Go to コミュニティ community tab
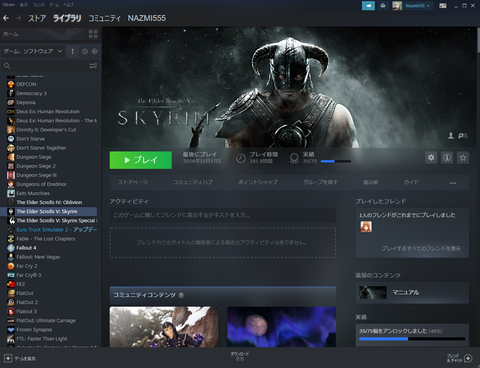This screenshot has width=480, height=368. [104, 18]
